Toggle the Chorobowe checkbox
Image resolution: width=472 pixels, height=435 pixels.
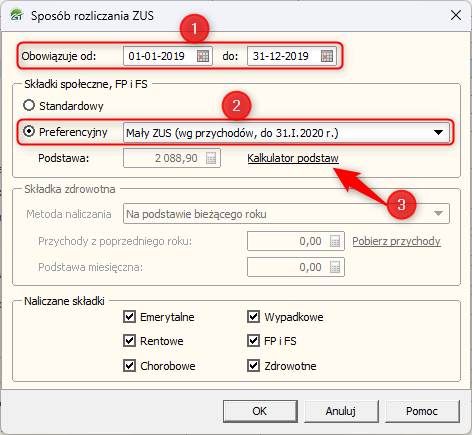click(x=129, y=366)
